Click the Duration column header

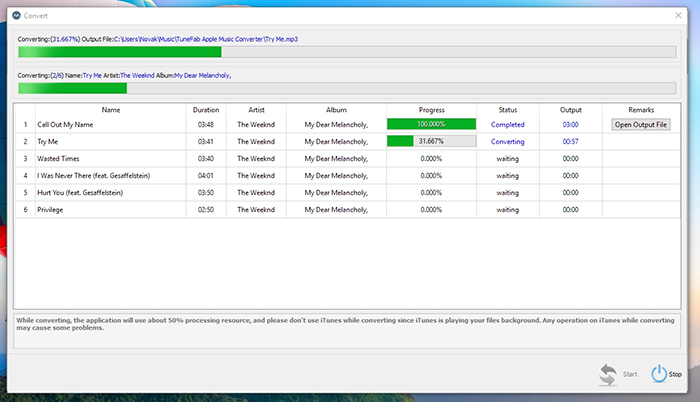pos(206,110)
